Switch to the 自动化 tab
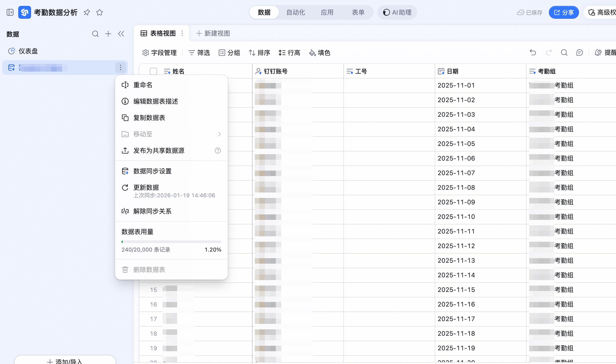616x364 pixels. (x=296, y=12)
